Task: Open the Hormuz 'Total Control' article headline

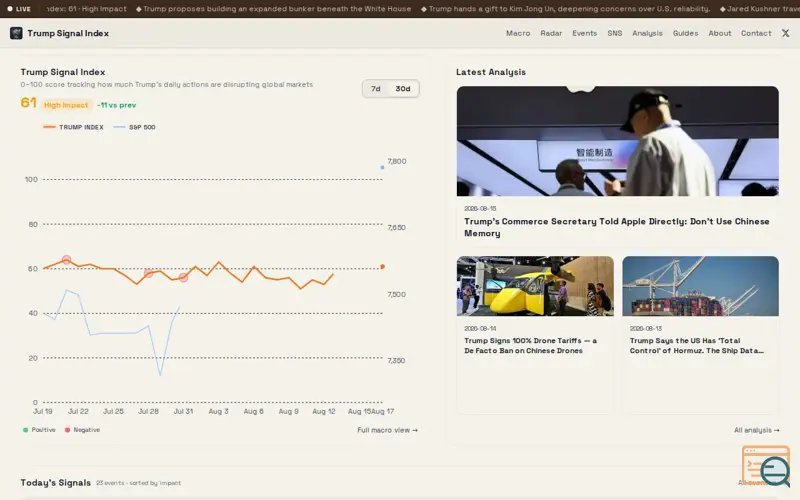Action: pos(696,345)
